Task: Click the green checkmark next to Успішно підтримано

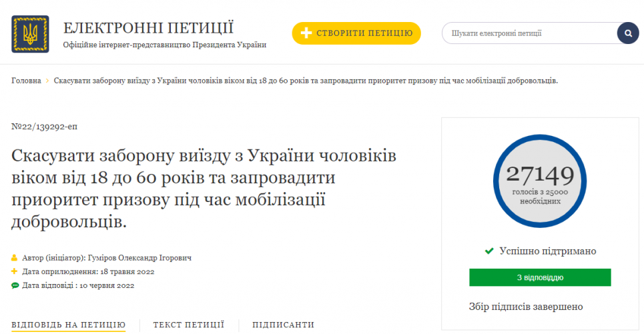Action: [x=489, y=251]
